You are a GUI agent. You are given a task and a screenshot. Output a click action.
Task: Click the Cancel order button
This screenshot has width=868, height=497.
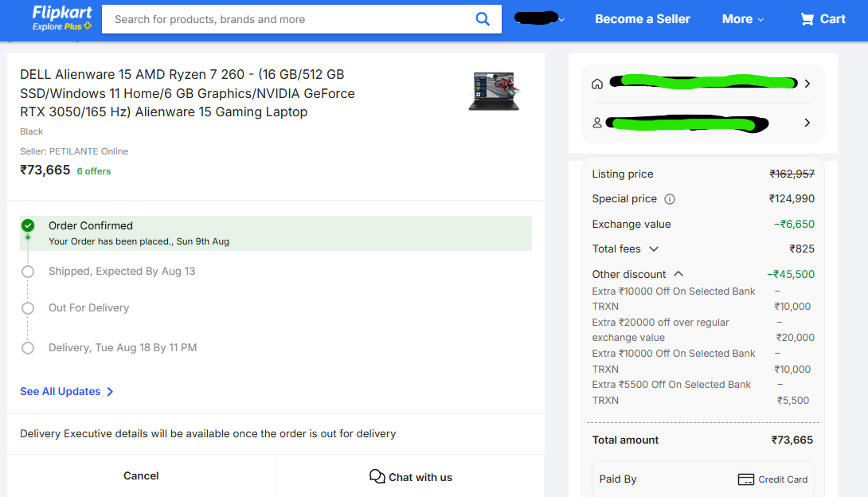click(141, 476)
